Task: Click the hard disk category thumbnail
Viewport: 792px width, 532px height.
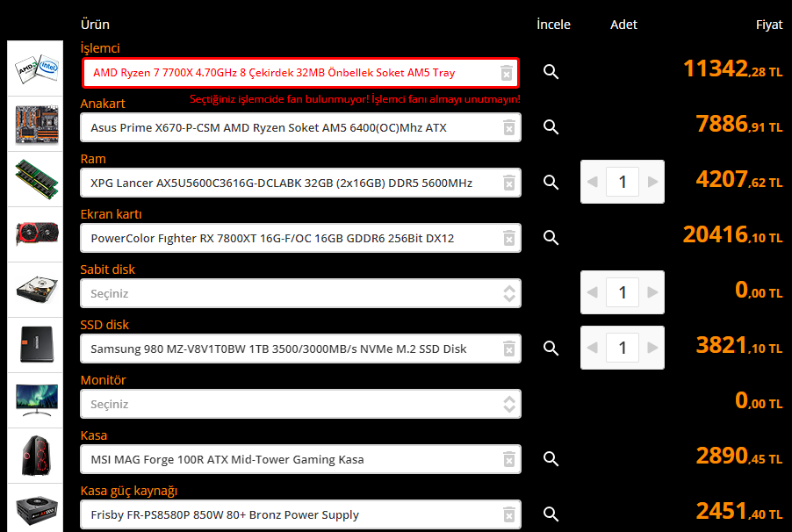Action: click(x=35, y=290)
